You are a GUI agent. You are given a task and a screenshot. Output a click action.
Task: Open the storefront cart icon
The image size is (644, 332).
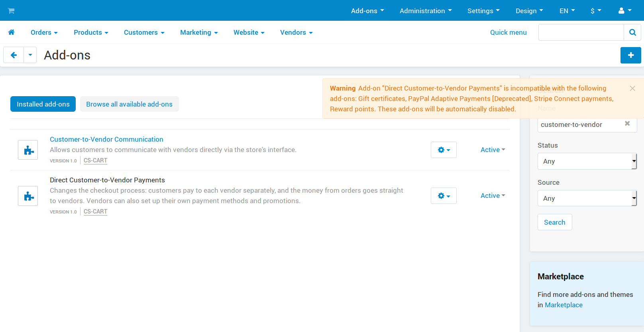[x=11, y=11]
